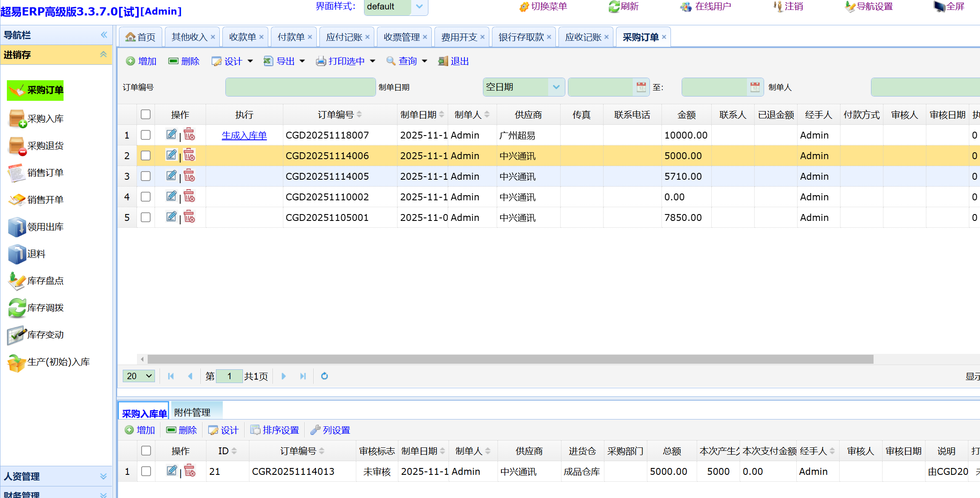Click edit icon for order CGD20251118007
Viewport: 980px width, 498px height.
click(171, 135)
